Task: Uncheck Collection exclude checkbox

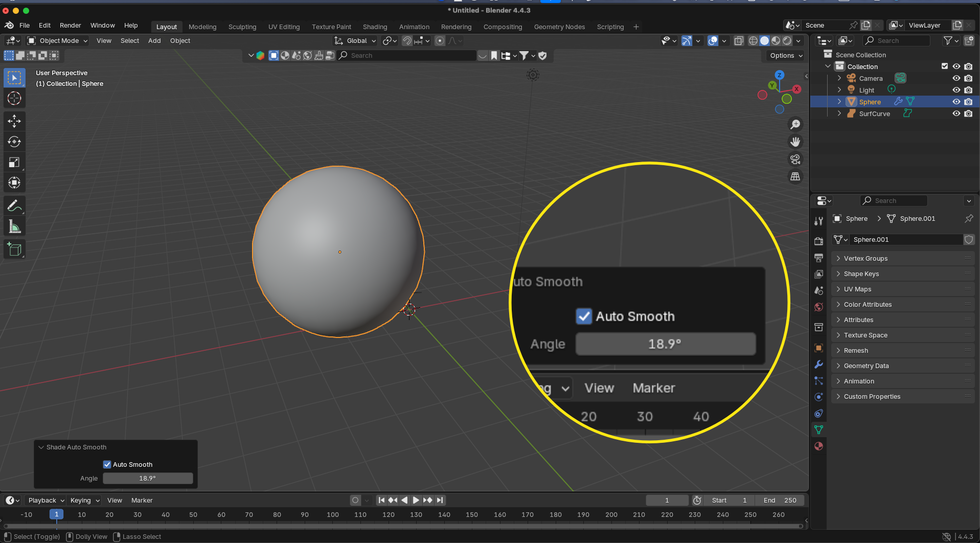Action: click(945, 66)
